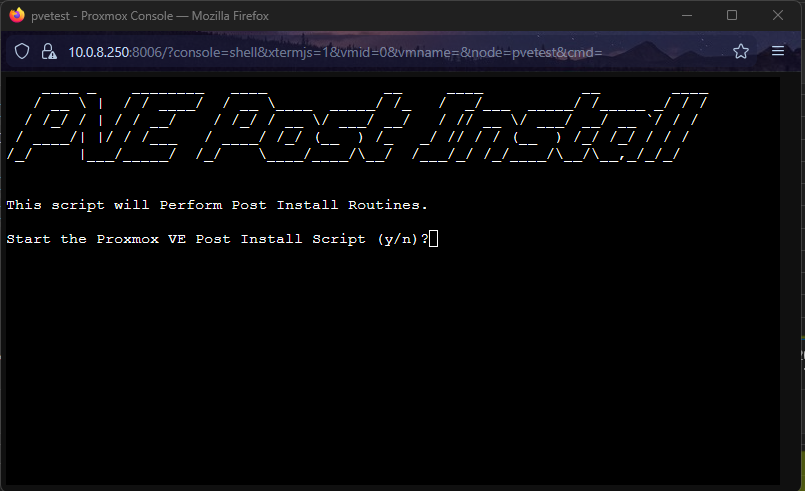Screen dimensions: 805x491
Task: Close the Proxmox Console window
Action: (778, 15)
